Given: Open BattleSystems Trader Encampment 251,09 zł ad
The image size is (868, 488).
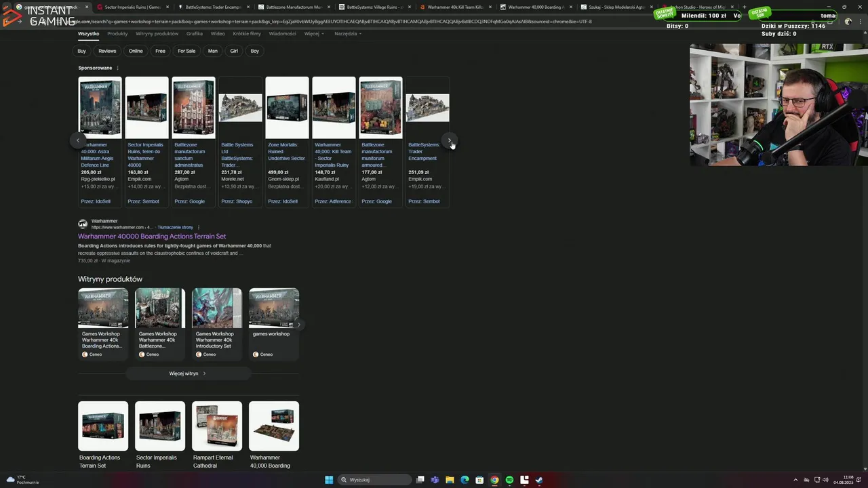Looking at the screenshot, I should coord(427,142).
